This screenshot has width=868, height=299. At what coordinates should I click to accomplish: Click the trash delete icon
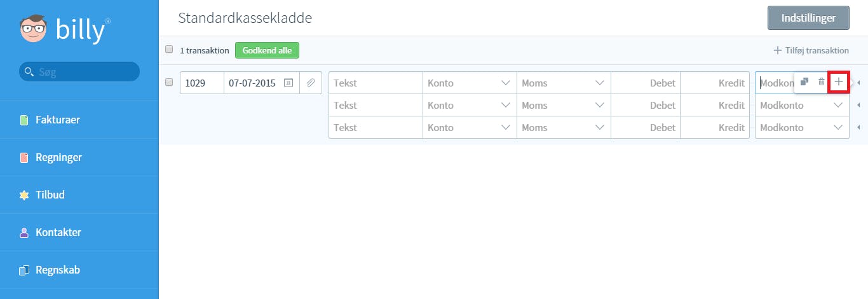pos(821,82)
